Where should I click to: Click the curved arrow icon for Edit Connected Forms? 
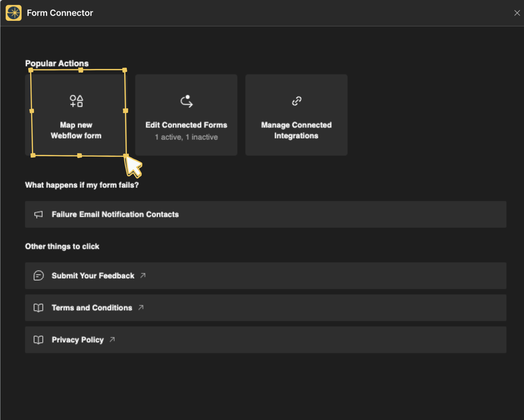tap(186, 101)
